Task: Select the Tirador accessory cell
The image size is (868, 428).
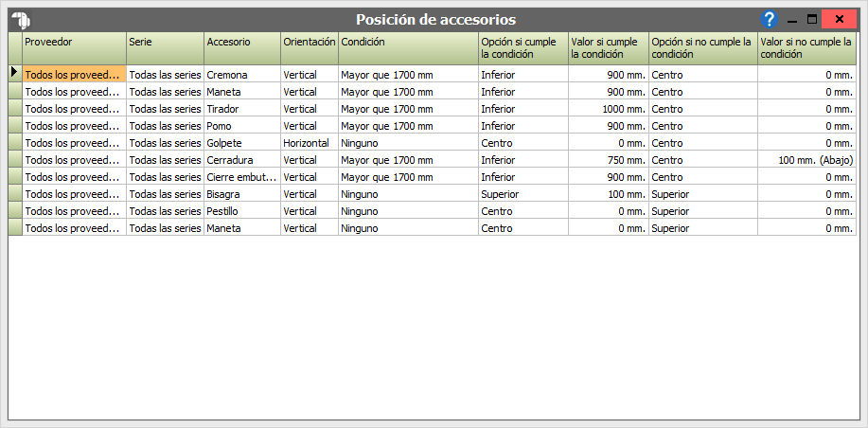Action: point(242,109)
